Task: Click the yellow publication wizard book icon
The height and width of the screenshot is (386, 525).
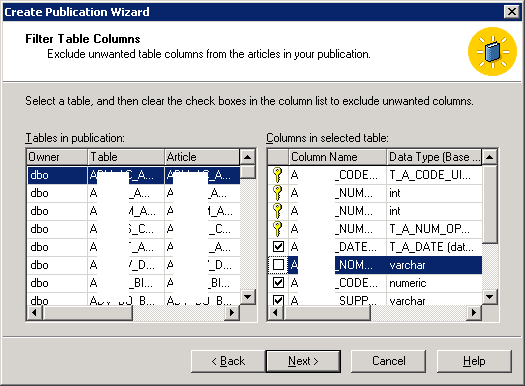Action: [x=493, y=52]
